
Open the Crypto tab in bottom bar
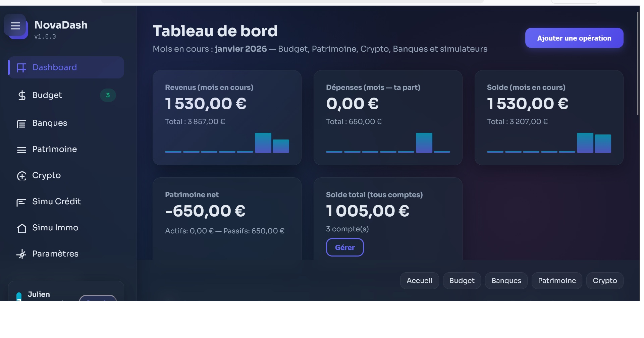click(x=604, y=281)
